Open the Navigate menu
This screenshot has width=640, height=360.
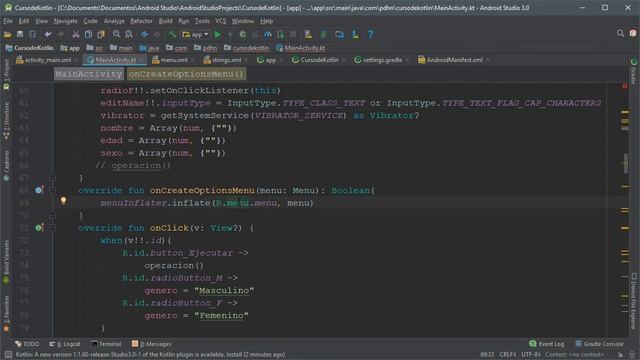(65, 21)
